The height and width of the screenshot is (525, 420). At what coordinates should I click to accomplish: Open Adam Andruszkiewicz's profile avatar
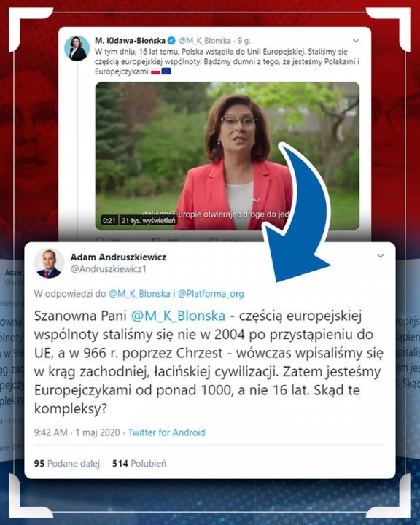(x=49, y=263)
